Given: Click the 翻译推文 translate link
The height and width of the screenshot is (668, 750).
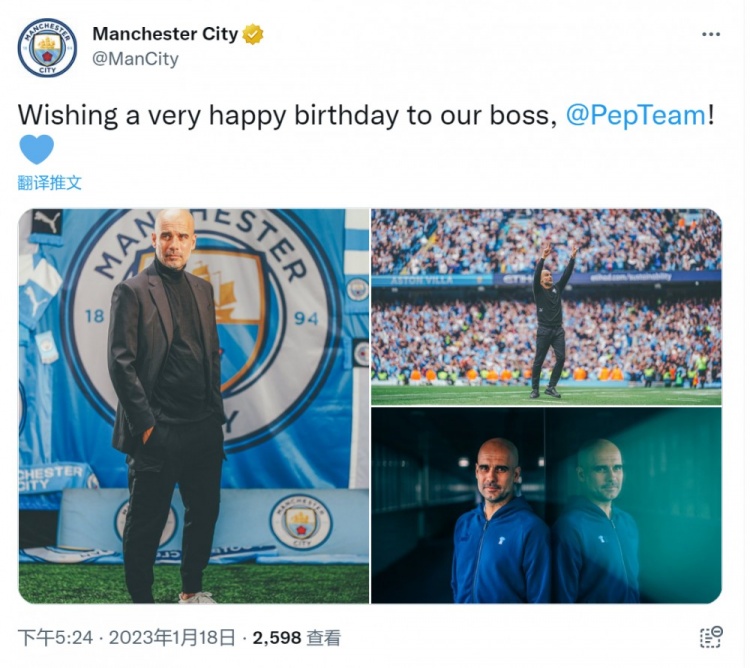Looking at the screenshot, I should [x=50, y=183].
